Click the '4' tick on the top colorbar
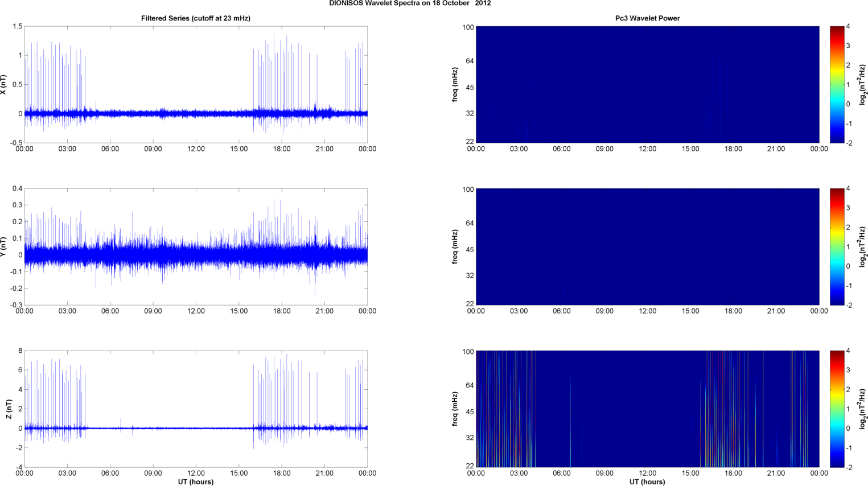The height and width of the screenshot is (486, 868). [849, 27]
